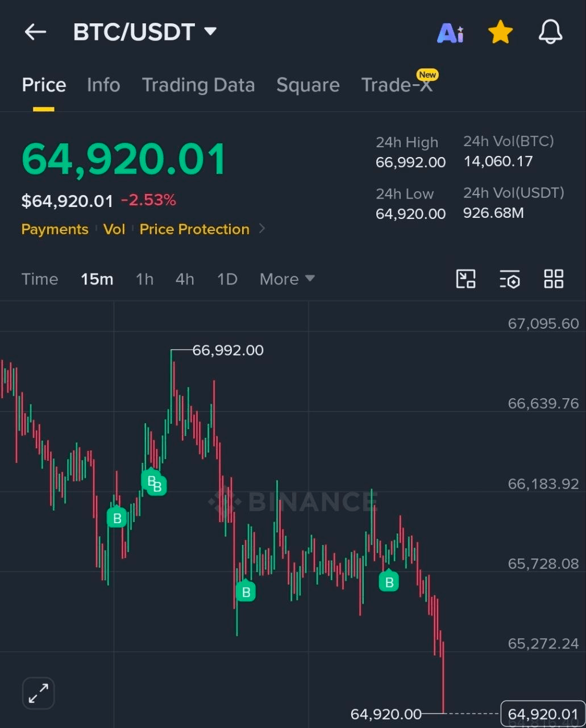Tap the B marker under the 65,728 dip

[x=246, y=591]
